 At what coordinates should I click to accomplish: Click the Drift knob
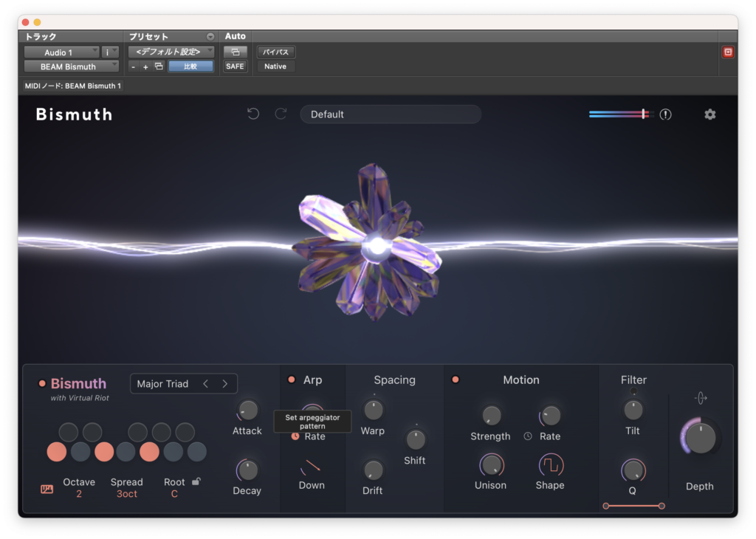click(373, 470)
